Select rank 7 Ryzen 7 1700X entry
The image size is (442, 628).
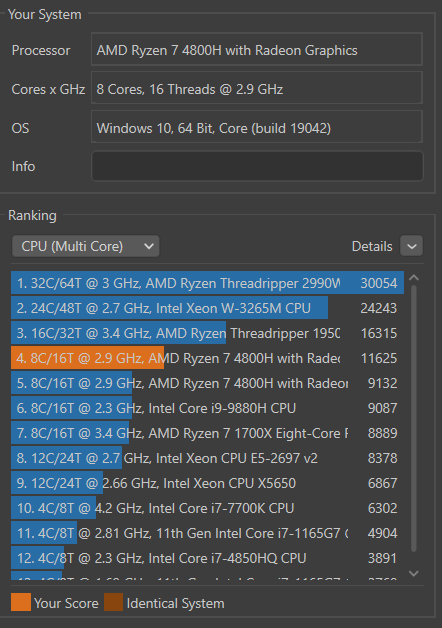(207, 433)
